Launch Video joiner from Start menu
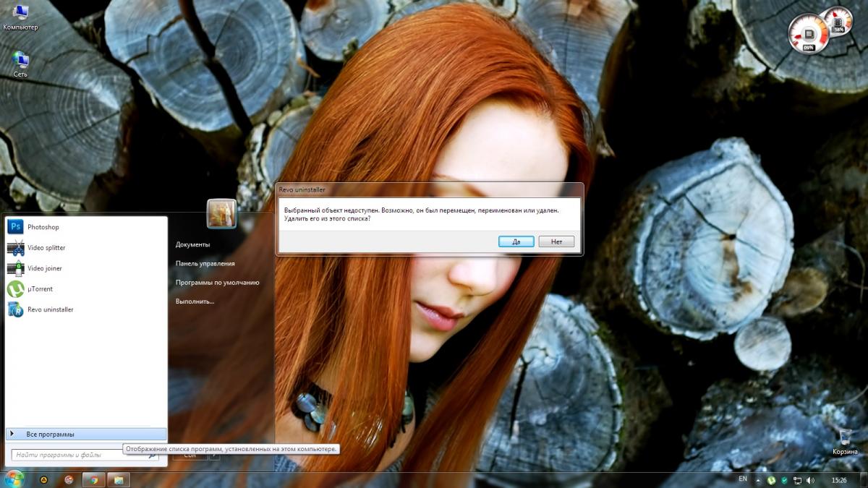The width and height of the screenshot is (868, 488). point(86,268)
